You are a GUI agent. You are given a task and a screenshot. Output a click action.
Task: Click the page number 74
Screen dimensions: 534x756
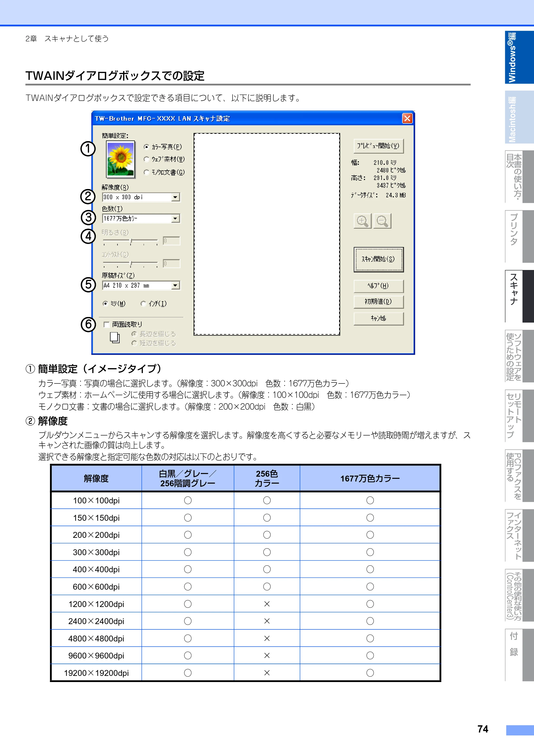point(483,729)
